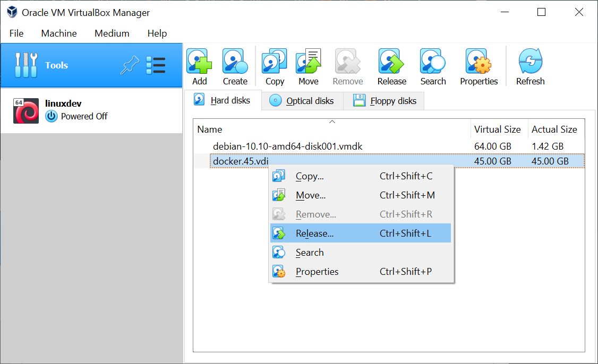Sort list by Name column header

[332, 129]
